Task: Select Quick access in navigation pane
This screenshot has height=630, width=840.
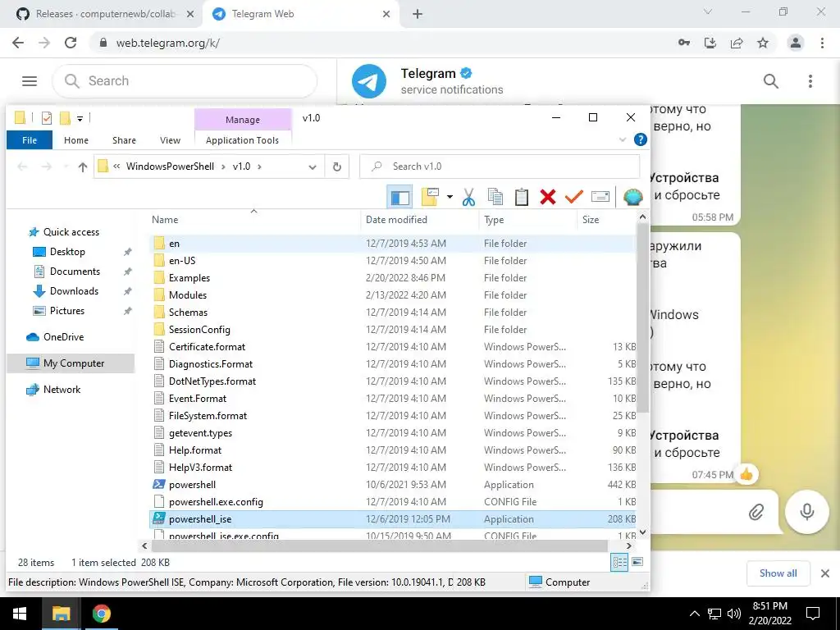Action: 71,232
